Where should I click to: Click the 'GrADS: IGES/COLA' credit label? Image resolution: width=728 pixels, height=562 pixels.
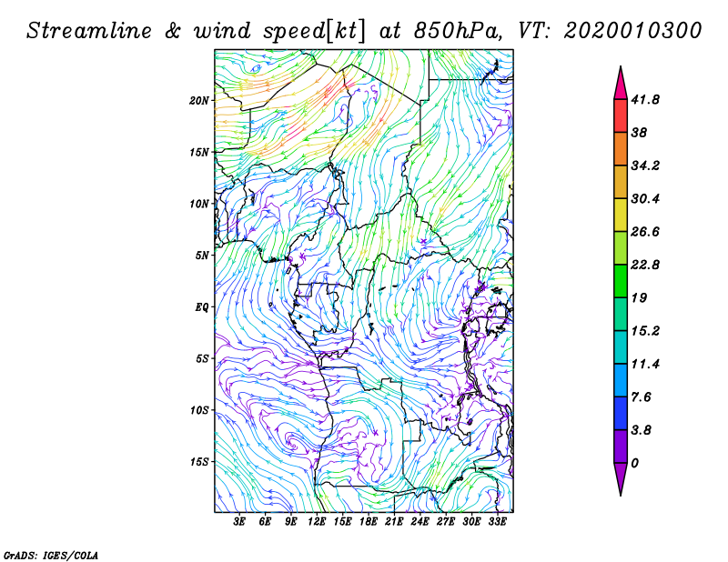coord(50,554)
